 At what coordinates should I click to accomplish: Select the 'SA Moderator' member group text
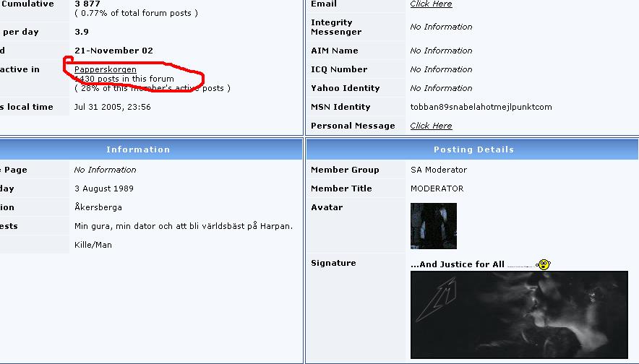click(x=439, y=170)
